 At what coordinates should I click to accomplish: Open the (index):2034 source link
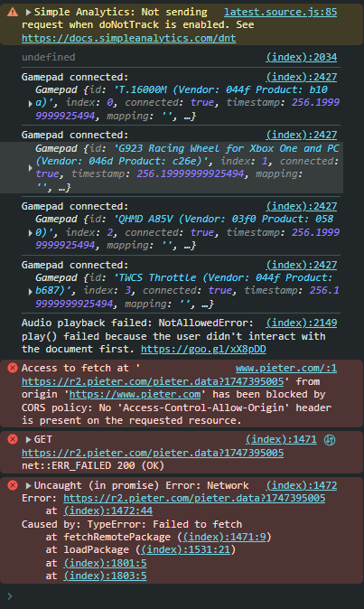(x=301, y=57)
